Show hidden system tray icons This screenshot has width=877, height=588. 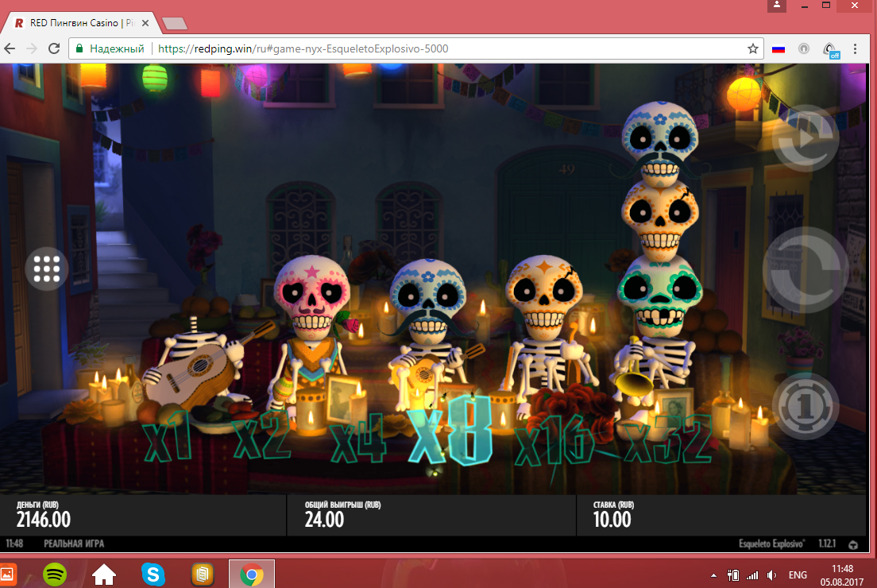tap(713, 575)
